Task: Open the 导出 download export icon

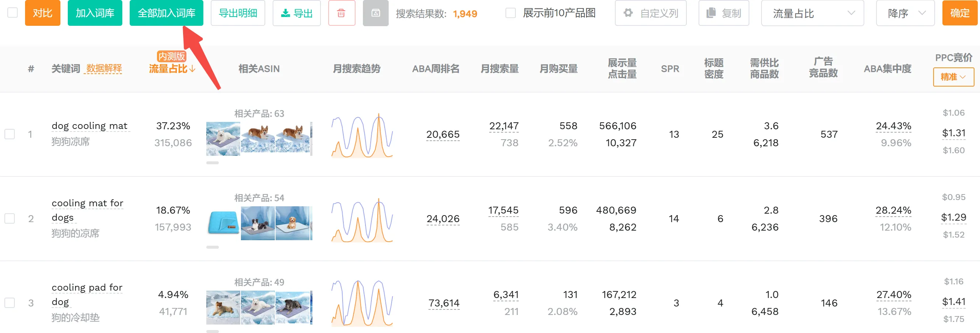Action: pyautogui.click(x=296, y=13)
